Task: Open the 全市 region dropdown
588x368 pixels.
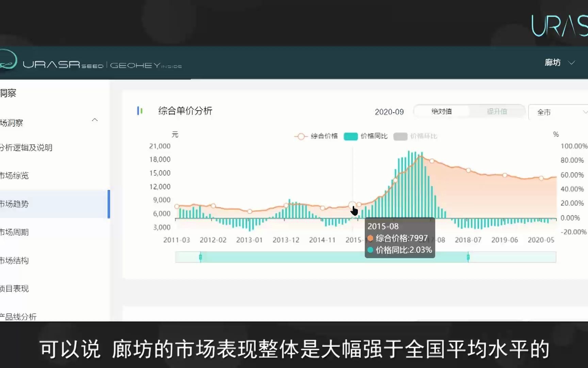Action: [x=558, y=112]
